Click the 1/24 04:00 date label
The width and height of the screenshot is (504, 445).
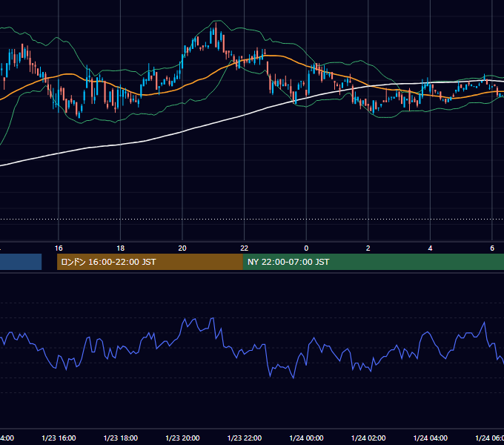point(430,438)
